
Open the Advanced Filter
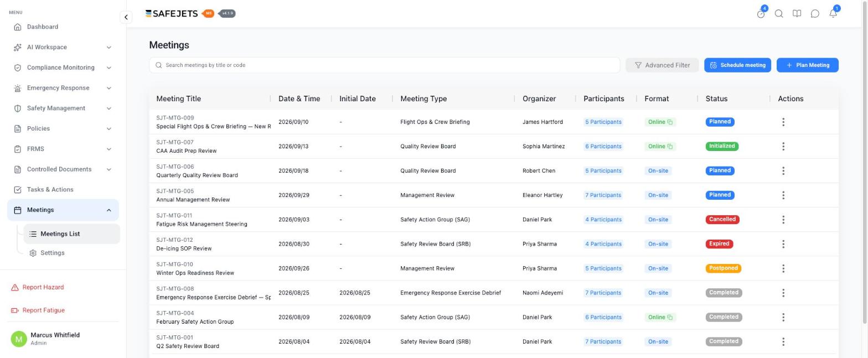(662, 65)
